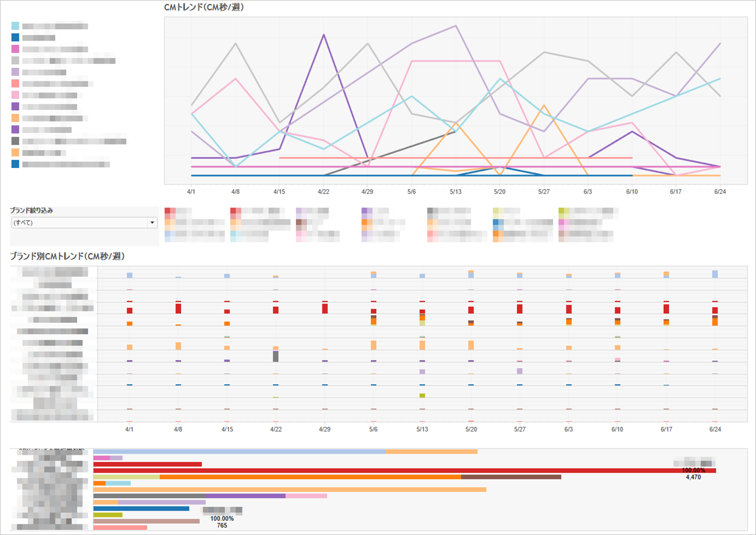Click the dark purple line peak at 4/22

click(323, 35)
